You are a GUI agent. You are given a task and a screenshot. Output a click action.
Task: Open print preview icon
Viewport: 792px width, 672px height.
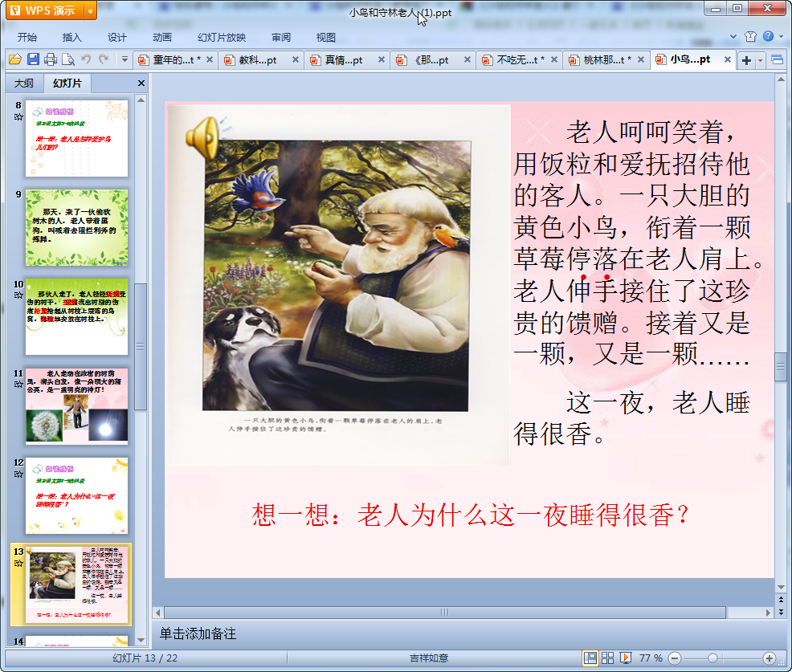click(68, 59)
